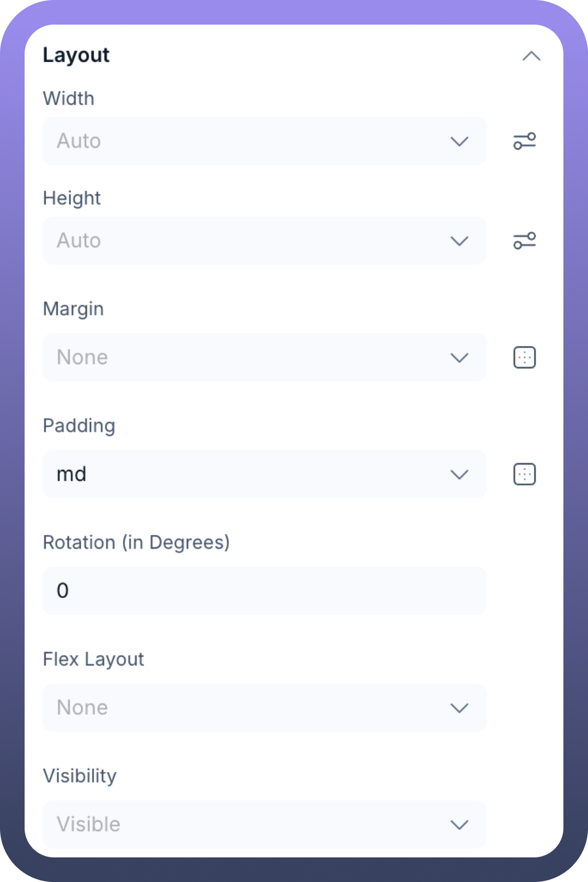This screenshot has width=588, height=882.
Task: Click the Rotation degrees input field
Action: (264, 591)
